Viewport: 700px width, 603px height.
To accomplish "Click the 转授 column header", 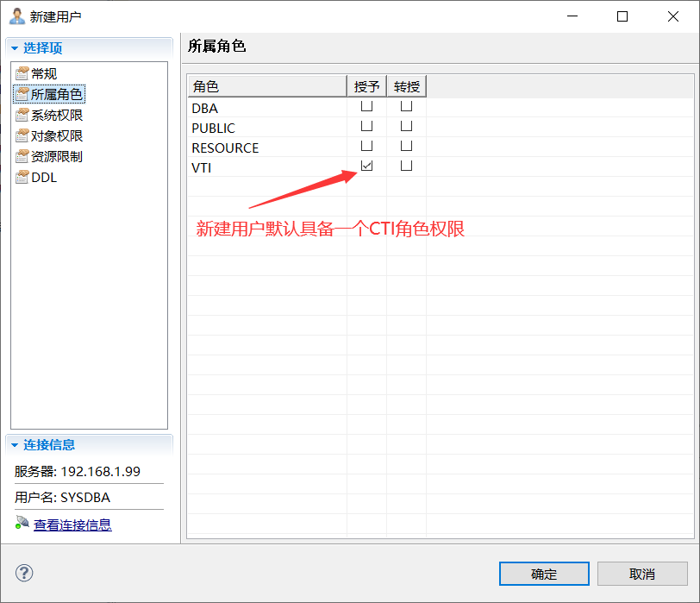I will click(x=405, y=85).
